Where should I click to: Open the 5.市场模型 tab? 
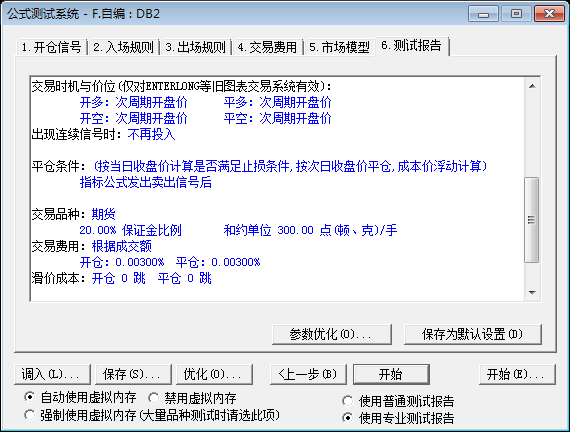coord(339,47)
